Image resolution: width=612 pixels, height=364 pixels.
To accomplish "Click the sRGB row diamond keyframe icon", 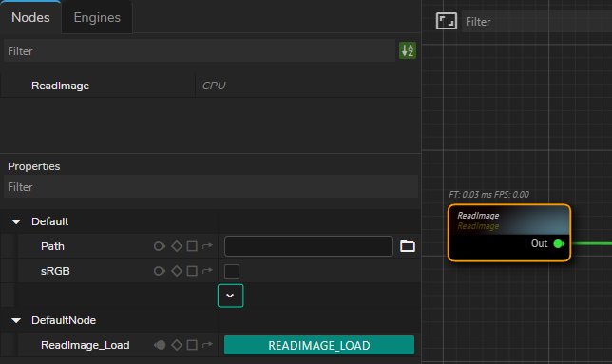I will point(177,271).
